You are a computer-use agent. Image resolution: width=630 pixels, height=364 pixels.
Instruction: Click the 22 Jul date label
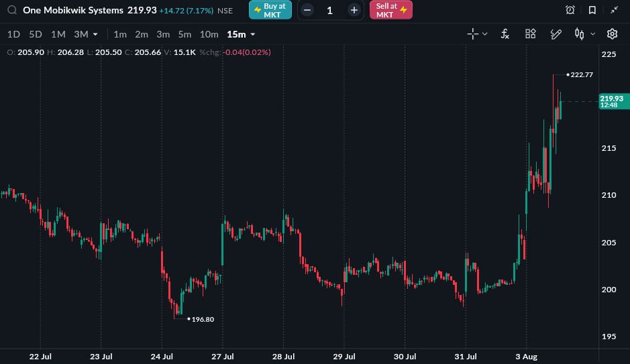(x=40, y=357)
